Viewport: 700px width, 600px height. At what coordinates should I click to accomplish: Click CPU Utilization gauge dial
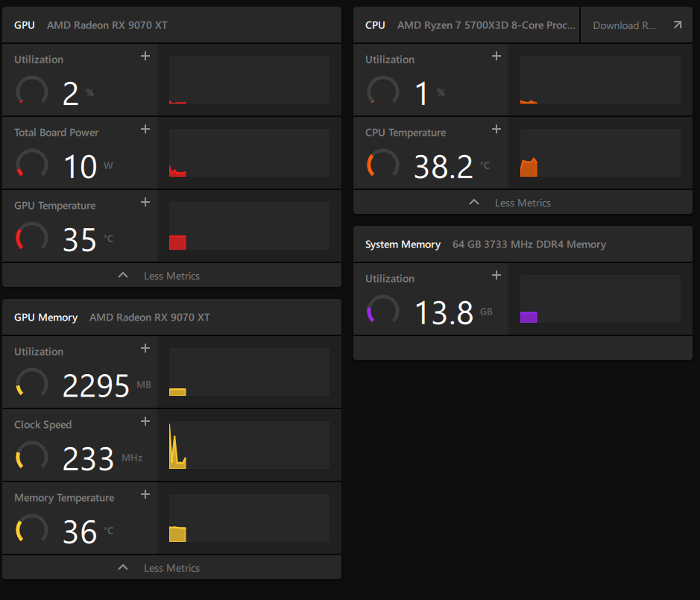pos(383,91)
